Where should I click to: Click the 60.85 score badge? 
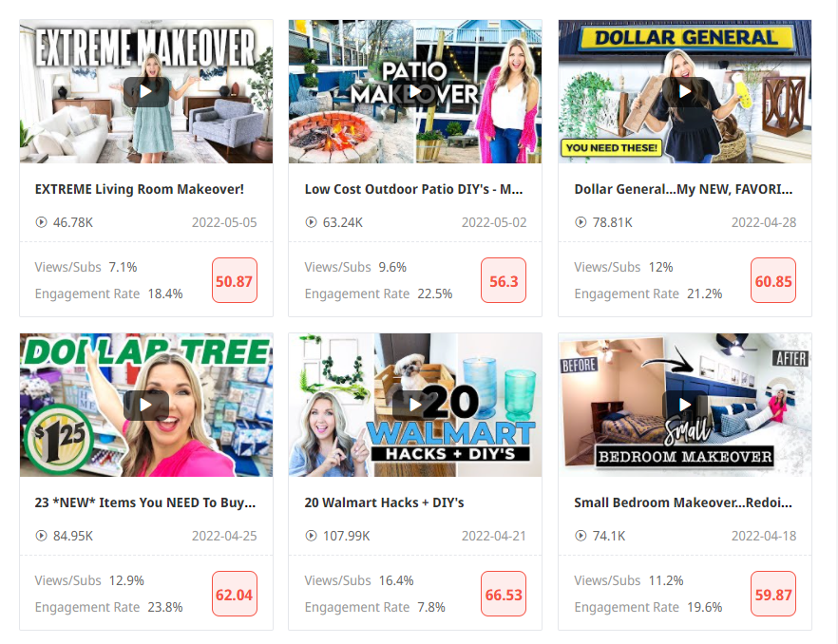pyautogui.click(x=773, y=280)
